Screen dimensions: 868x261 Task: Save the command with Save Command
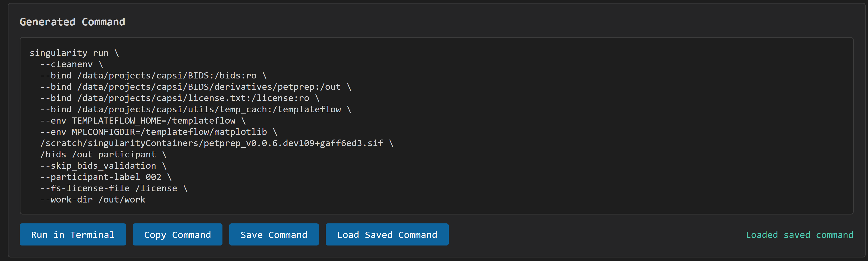[274, 234]
